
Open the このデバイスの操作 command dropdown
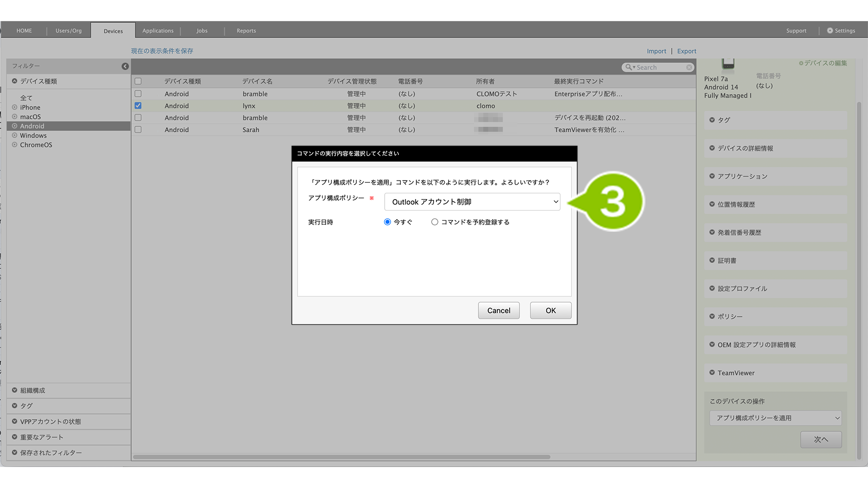point(775,418)
